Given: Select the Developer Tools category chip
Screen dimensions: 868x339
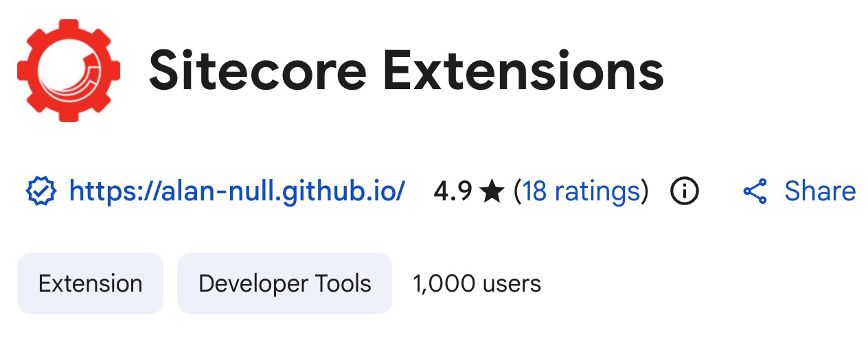Looking at the screenshot, I should [x=284, y=283].
